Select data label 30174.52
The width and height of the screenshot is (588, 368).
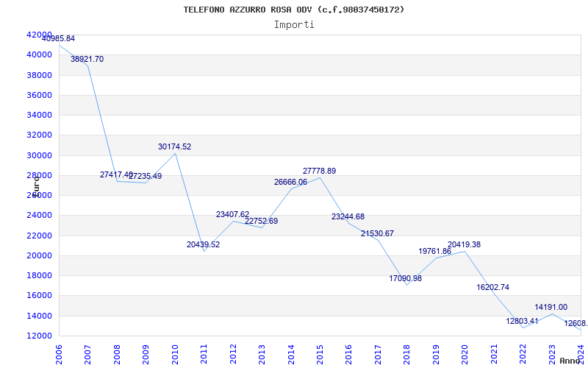point(174,146)
